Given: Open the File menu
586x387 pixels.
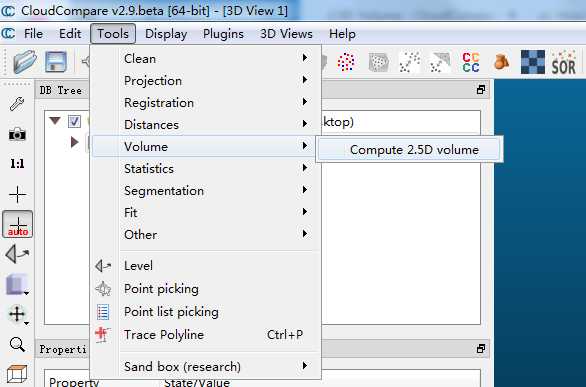Looking at the screenshot, I should tap(33, 34).
